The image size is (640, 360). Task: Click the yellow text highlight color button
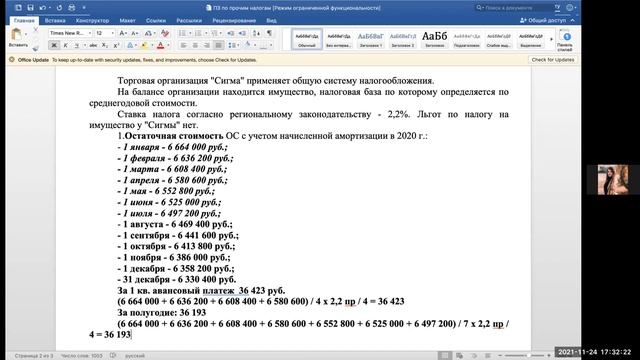point(144,45)
